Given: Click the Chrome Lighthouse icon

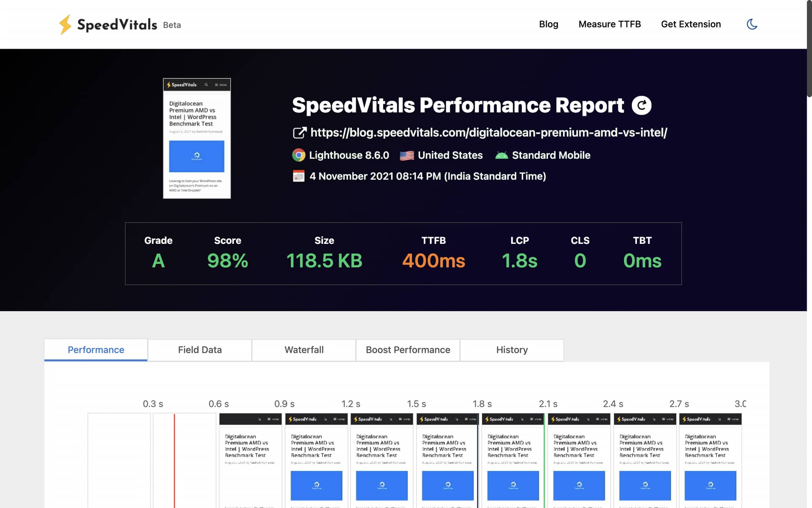Looking at the screenshot, I should [x=299, y=155].
